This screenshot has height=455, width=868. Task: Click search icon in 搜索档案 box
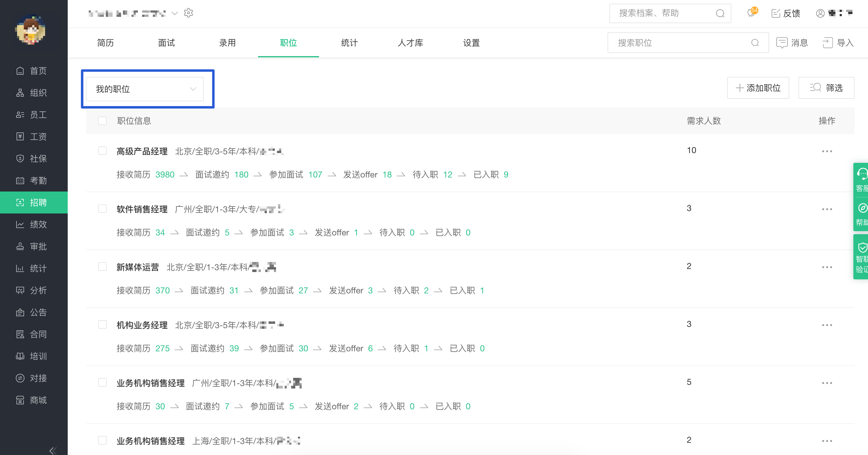720,13
